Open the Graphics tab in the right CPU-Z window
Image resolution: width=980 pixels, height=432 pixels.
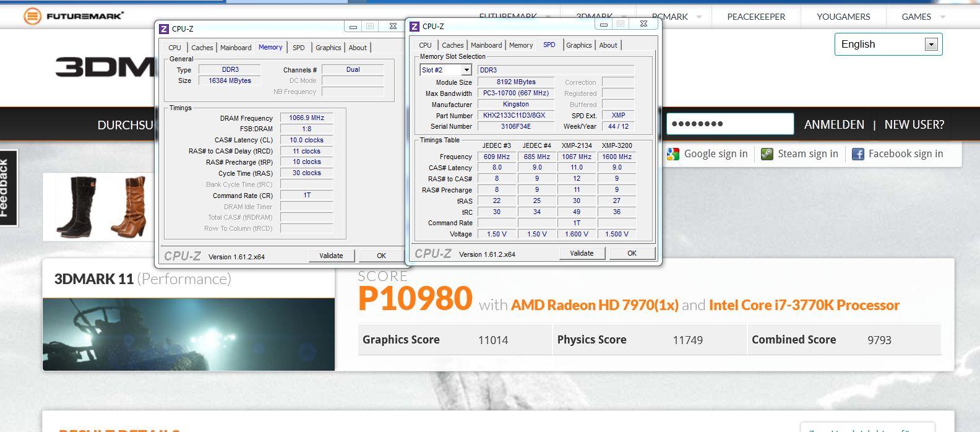pos(579,45)
